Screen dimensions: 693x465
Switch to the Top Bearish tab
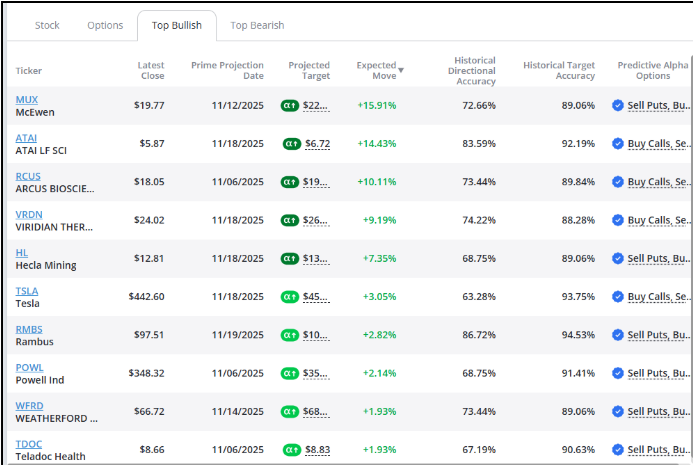[257, 26]
